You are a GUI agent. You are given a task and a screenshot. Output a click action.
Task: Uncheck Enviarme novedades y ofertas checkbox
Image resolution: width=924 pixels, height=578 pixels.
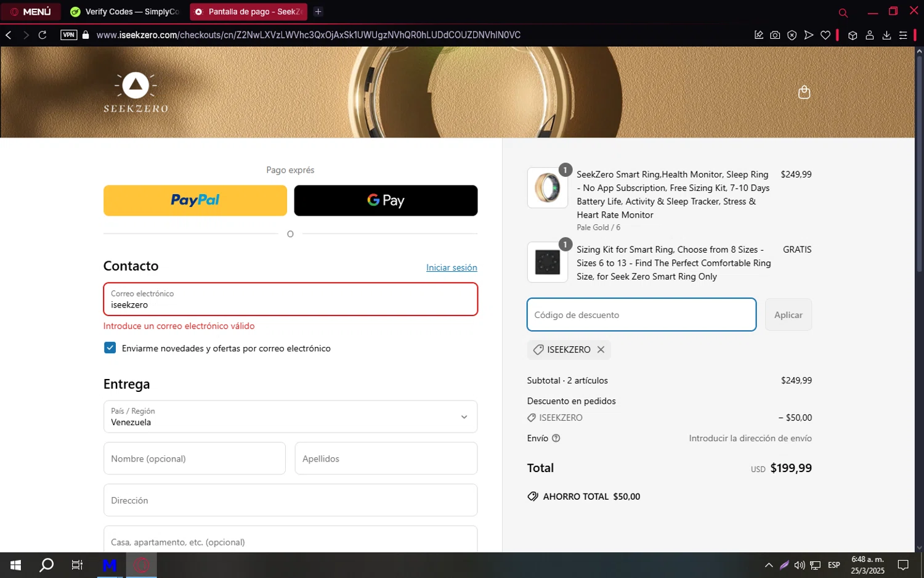coord(110,348)
